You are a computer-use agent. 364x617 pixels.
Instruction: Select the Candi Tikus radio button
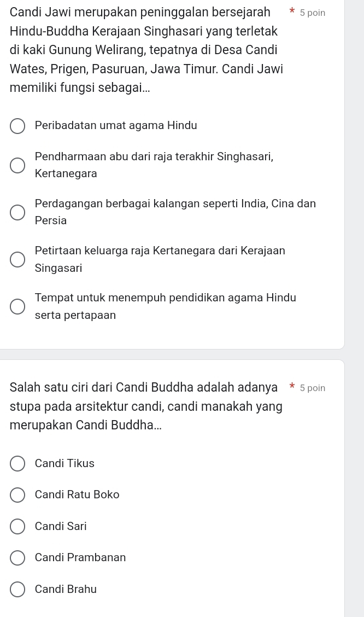pyautogui.click(x=17, y=464)
